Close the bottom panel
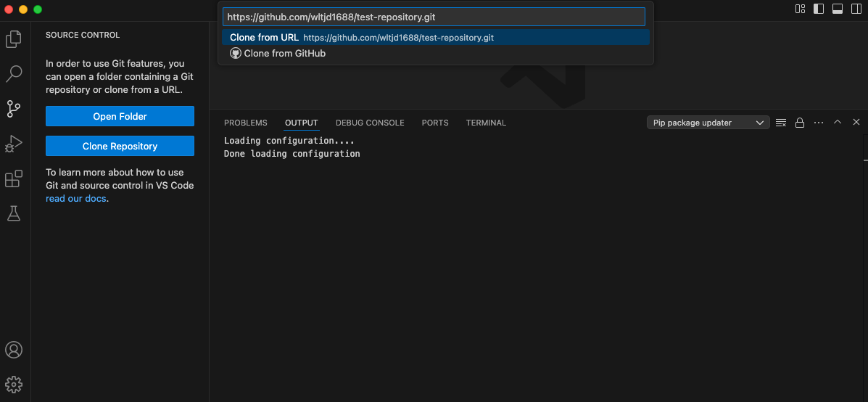Image resolution: width=868 pixels, height=402 pixels. pyautogui.click(x=856, y=122)
